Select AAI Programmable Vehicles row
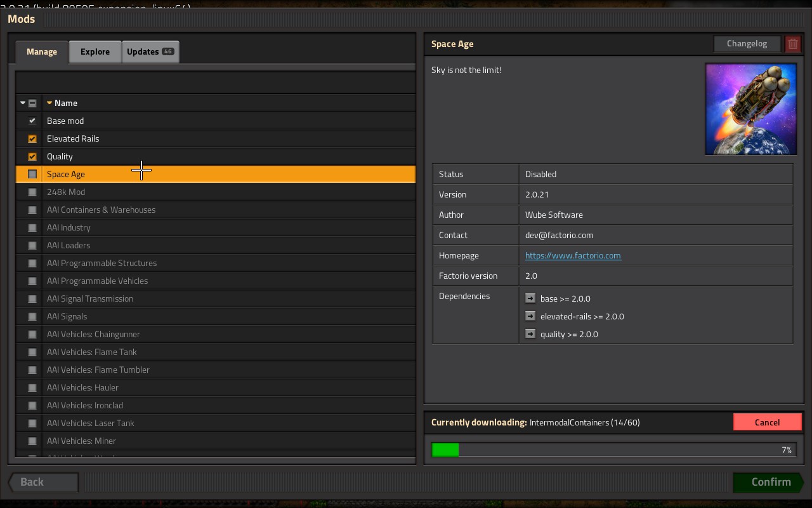The image size is (812, 508). point(216,281)
